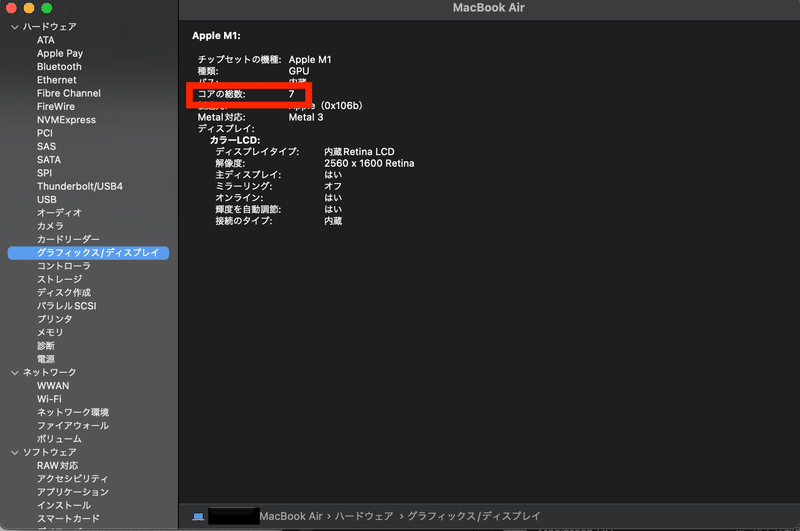The width and height of the screenshot is (800, 531).
Task: Click the 2560 x 1600 Retina resolution
Action: 369,163
